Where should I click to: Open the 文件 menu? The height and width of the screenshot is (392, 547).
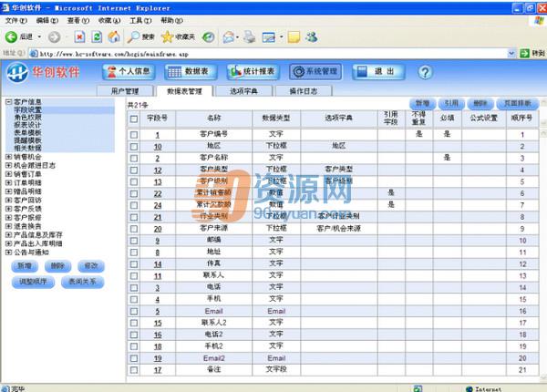pyautogui.click(x=16, y=21)
